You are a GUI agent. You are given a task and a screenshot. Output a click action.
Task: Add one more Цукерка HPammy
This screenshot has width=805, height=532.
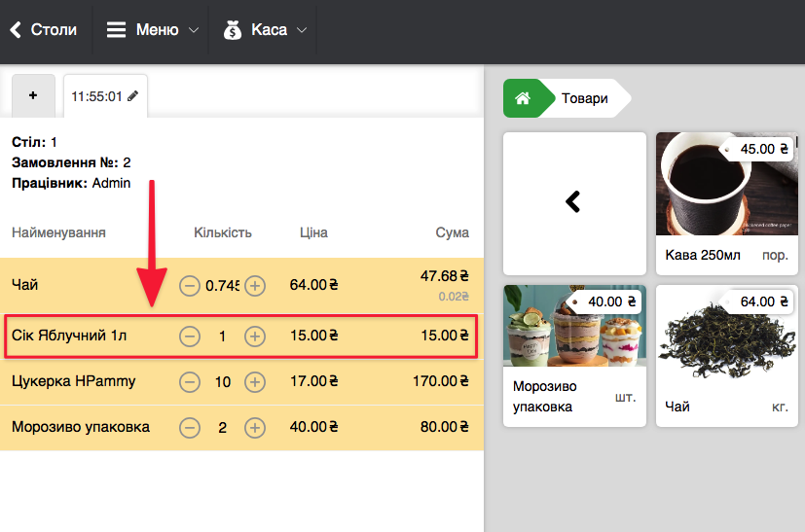(x=255, y=382)
